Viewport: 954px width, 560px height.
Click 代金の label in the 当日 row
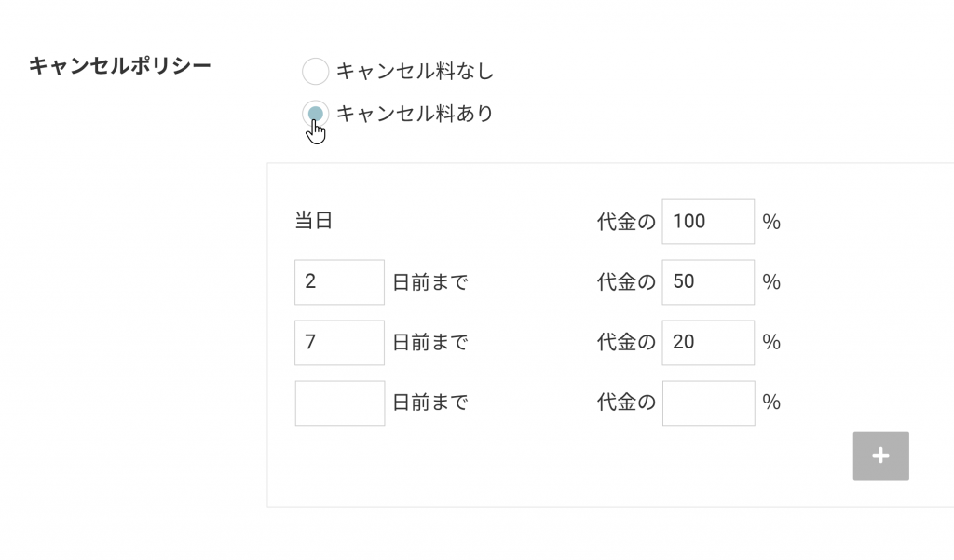point(626,222)
